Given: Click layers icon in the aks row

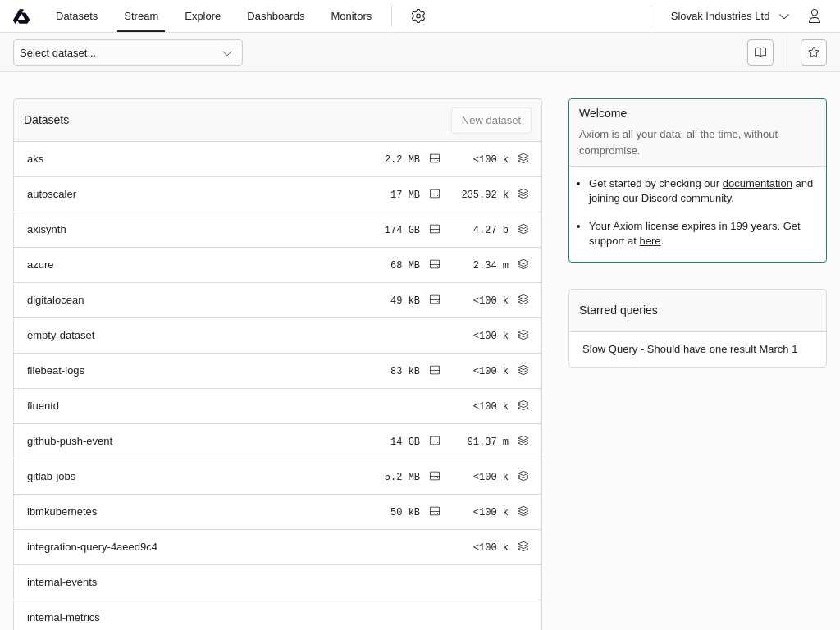Looking at the screenshot, I should (x=523, y=159).
